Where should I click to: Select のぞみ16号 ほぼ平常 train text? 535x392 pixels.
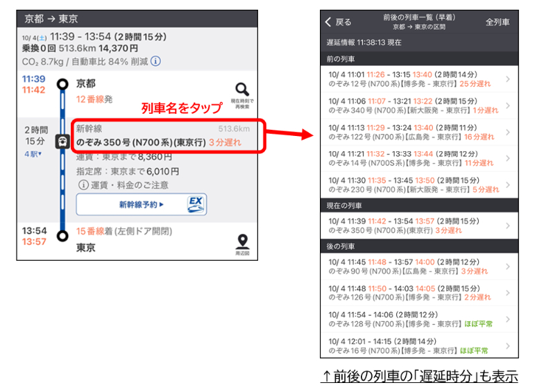pos(408,350)
